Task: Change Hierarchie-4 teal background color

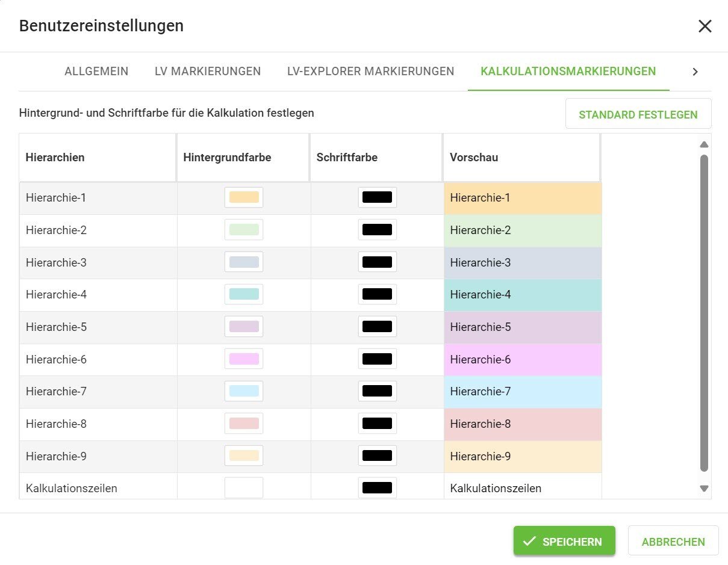Action: (x=244, y=294)
